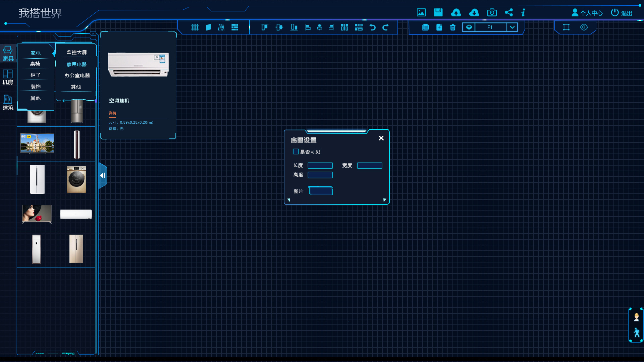Open the F1 floor dropdown arrow
The width and height of the screenshot is (644, 362).
coord(512,27)
